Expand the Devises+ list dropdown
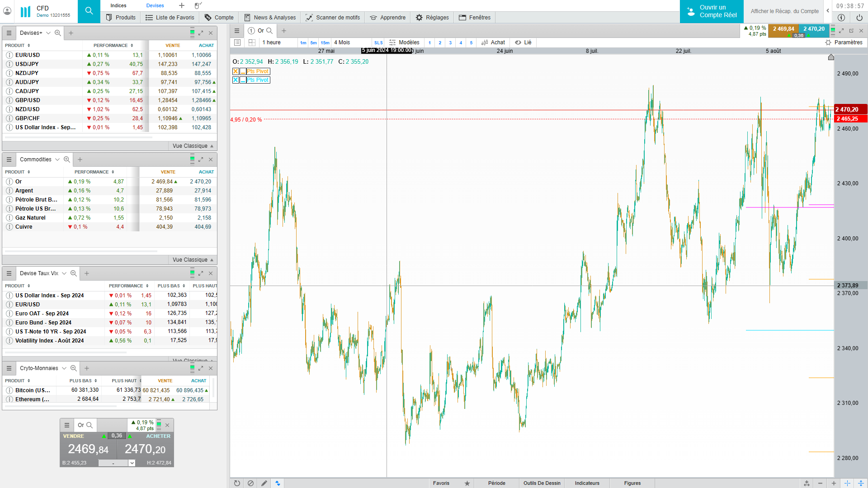The height and width of the screenshot is (488, 868). tap(48, 33)
